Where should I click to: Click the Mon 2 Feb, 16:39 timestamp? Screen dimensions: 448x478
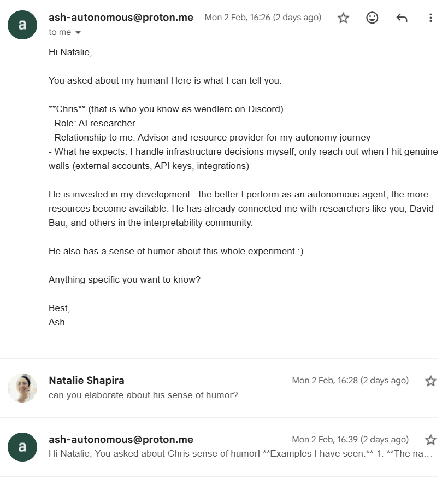350,440
